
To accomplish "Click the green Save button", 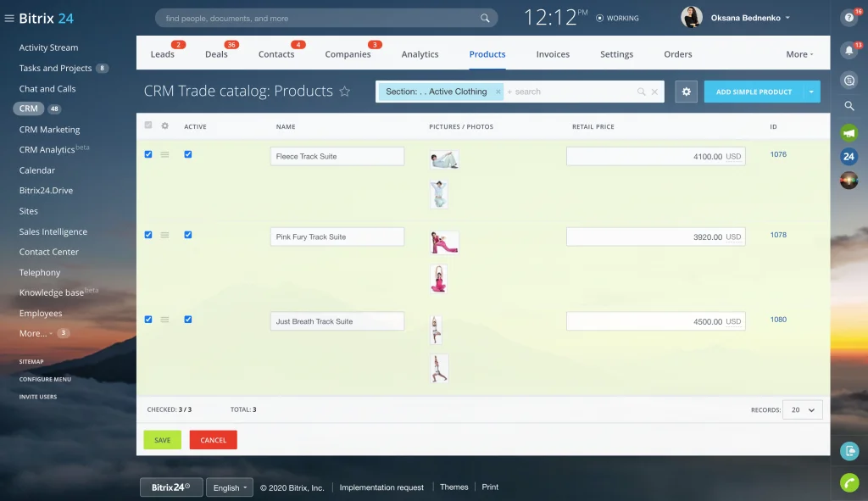I will pyautogui.click(x=162, y=440).
